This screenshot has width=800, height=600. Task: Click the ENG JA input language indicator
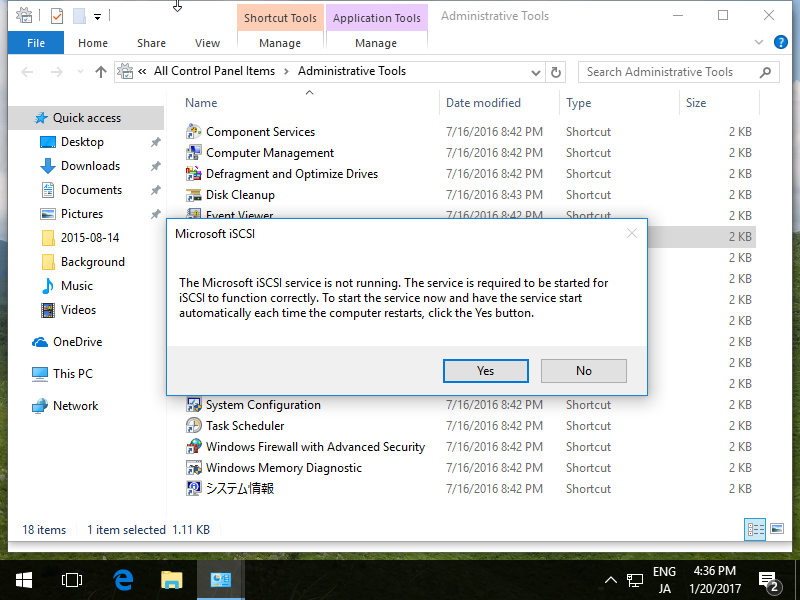coord(664,580)
